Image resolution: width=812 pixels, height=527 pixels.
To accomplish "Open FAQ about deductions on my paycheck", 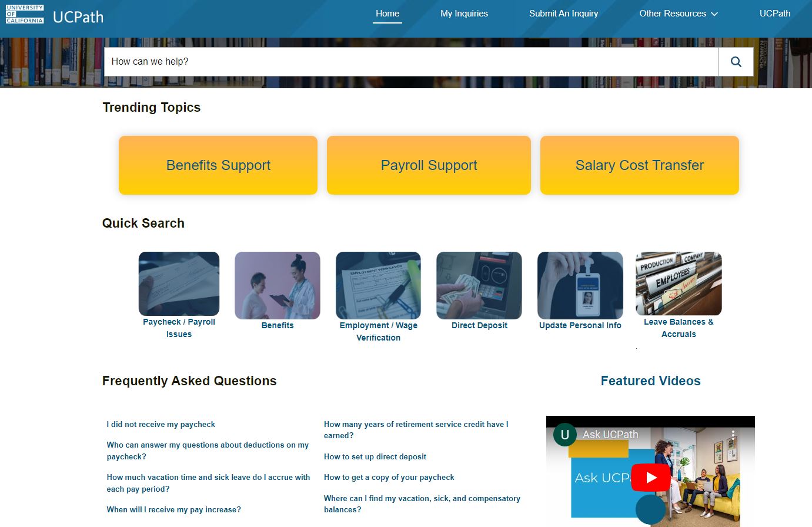I will pyautogui.click(x=208, y=451).
